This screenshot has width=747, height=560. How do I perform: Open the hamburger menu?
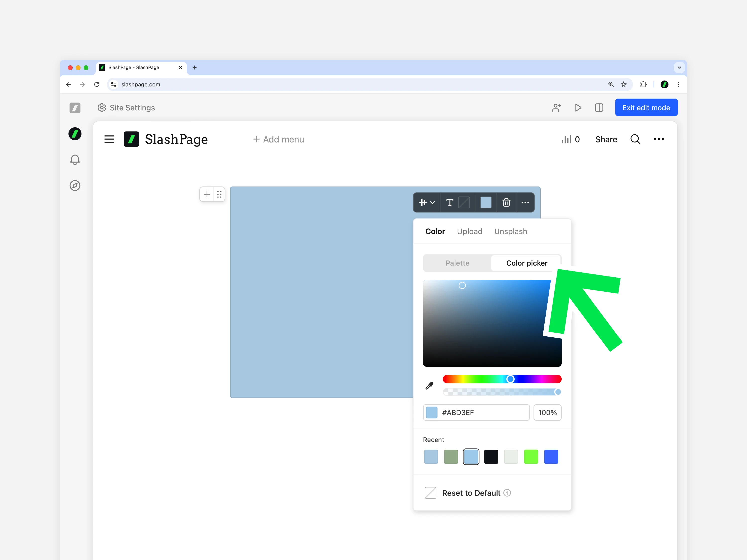pyautogui.click(x=109, y=139)
